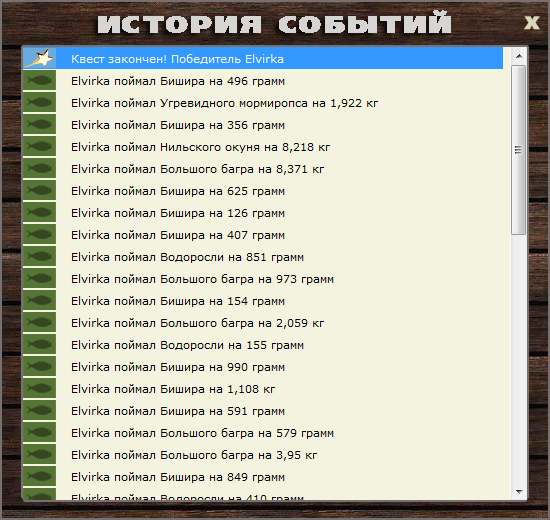The image size is (550, 520).
Task: Click fish icon next to Бишира 126 грамм
Action: point(39,212)
